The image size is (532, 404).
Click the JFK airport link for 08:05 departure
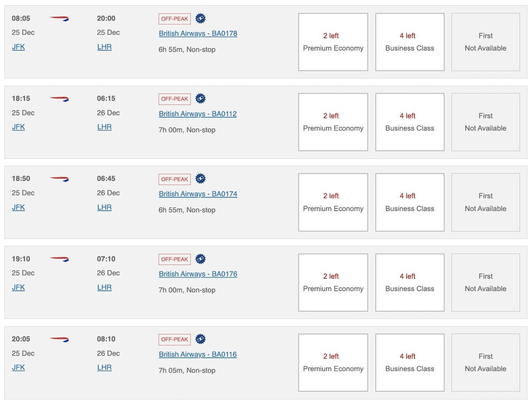[18, 47]
